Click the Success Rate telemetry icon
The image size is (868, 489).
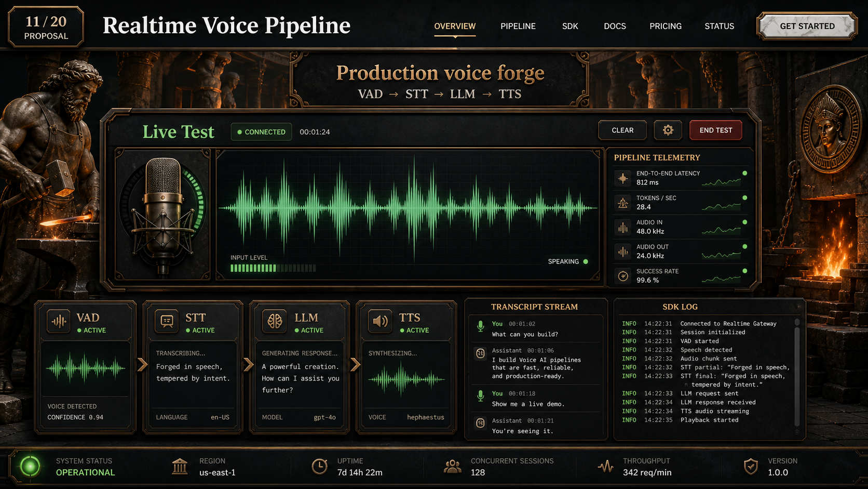pyautogui.click(x=622, y=276)
